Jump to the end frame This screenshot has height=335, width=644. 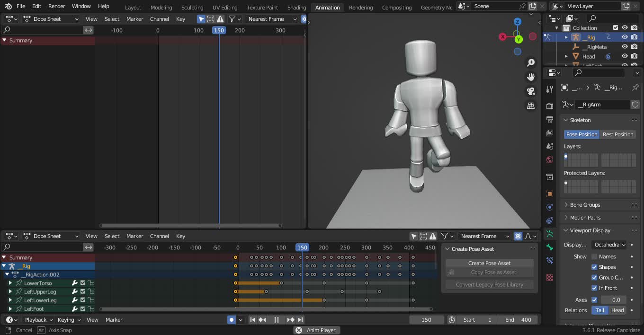click(300, 320)
